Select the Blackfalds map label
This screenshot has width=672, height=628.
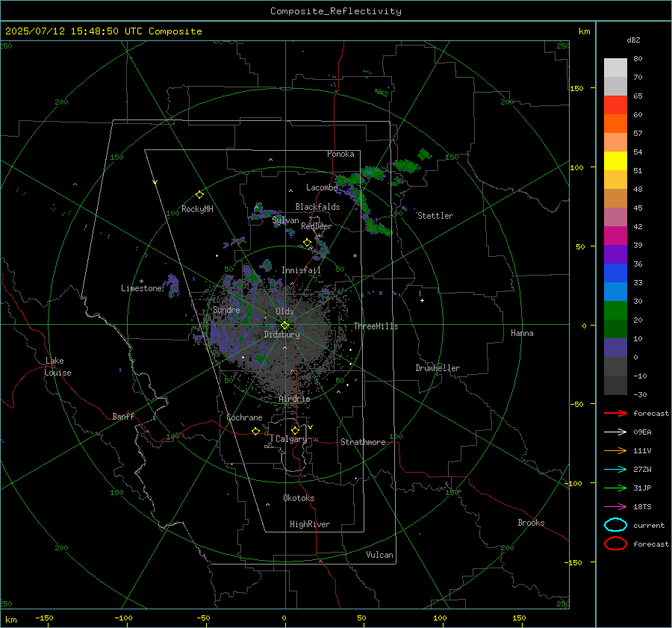coord(317,207)
